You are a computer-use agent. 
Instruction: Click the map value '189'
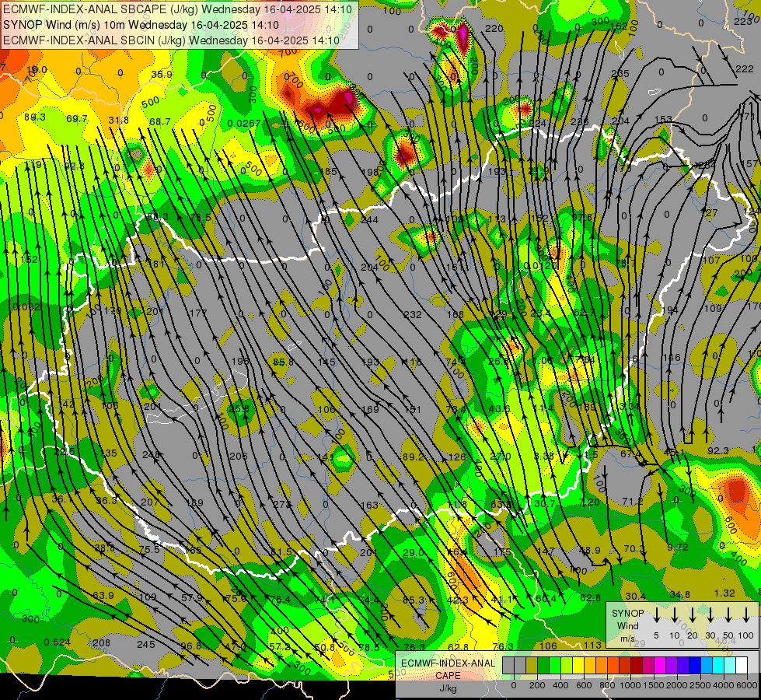(x=194, y=502)
